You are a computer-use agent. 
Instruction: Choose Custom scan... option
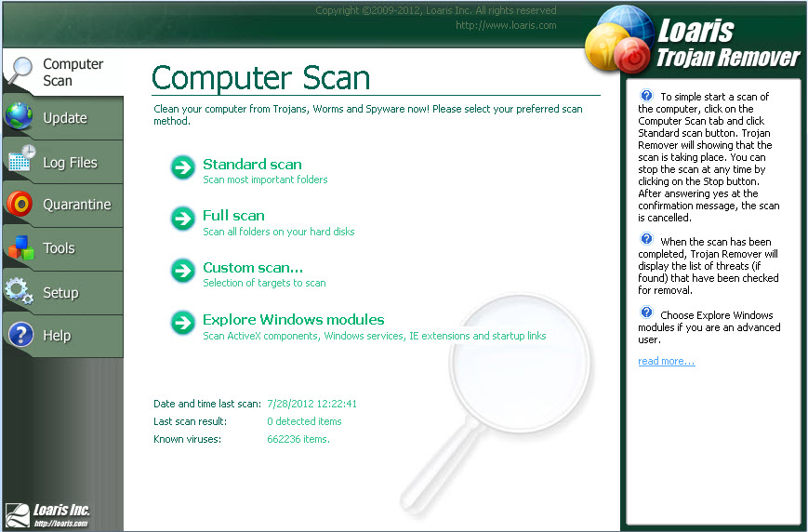[x=253, y=268]
